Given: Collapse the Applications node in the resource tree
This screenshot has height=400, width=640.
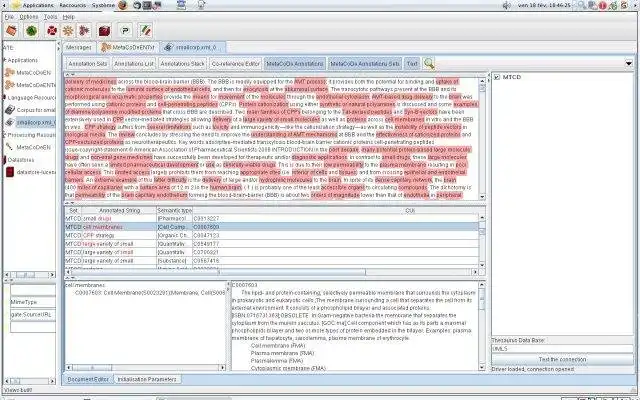Looking at the screenshot, I should point(5,60).
